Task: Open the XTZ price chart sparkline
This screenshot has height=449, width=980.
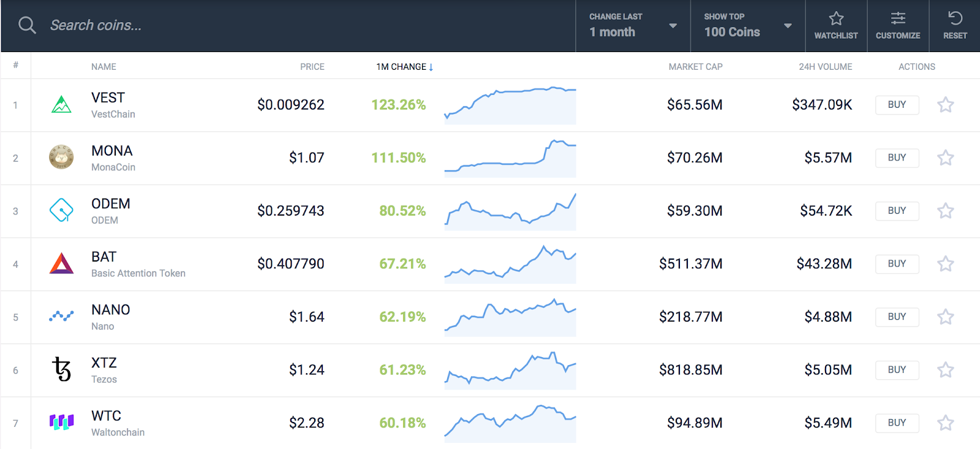Action: (x=510, y=370)
